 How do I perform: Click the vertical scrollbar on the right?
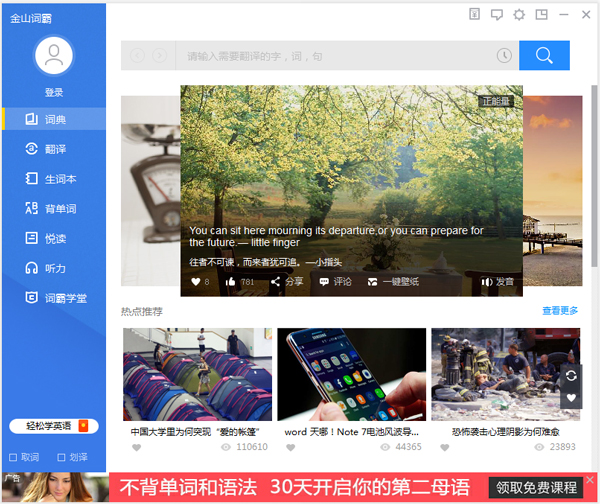594,176
